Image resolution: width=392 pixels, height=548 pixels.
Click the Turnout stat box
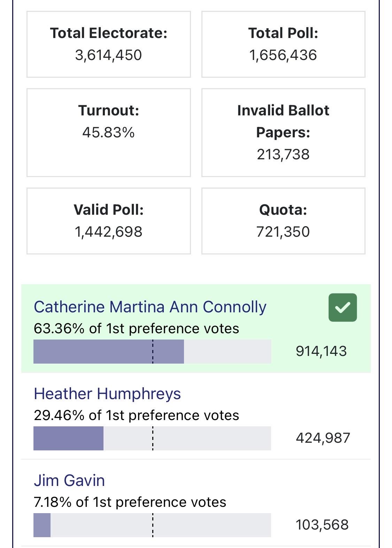(109, 132)
